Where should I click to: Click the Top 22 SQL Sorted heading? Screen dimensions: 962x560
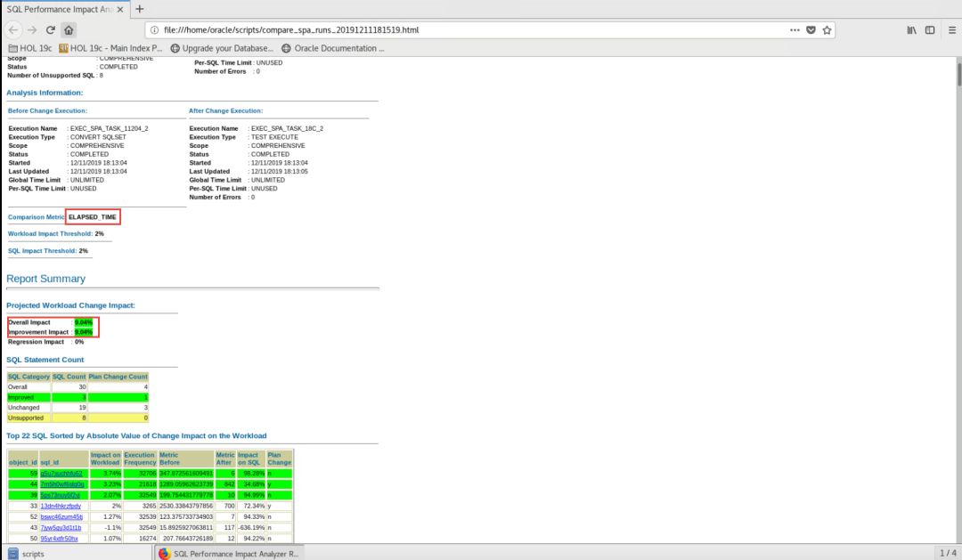coord(136,435)
